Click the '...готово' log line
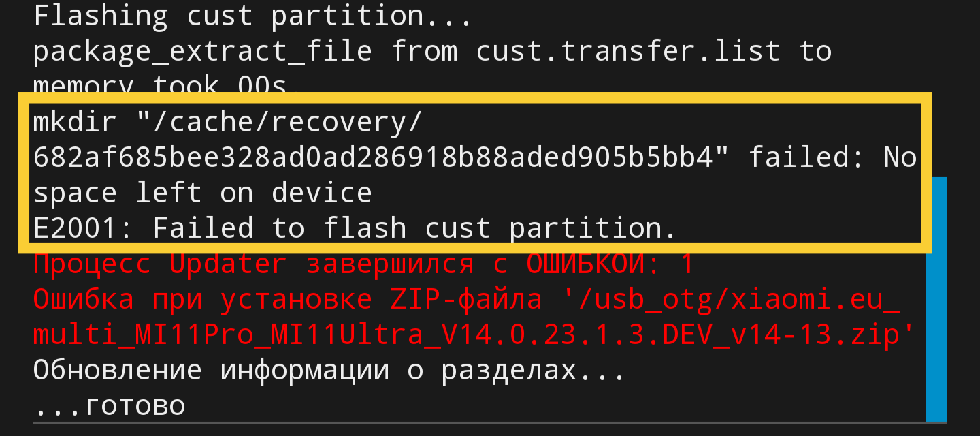Screen dimensions: 980x436 point(109,407)
